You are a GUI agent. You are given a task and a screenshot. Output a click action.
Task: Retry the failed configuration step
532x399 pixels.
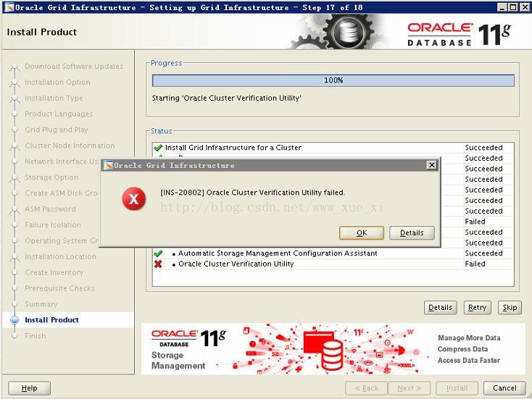tap(477, 308)
